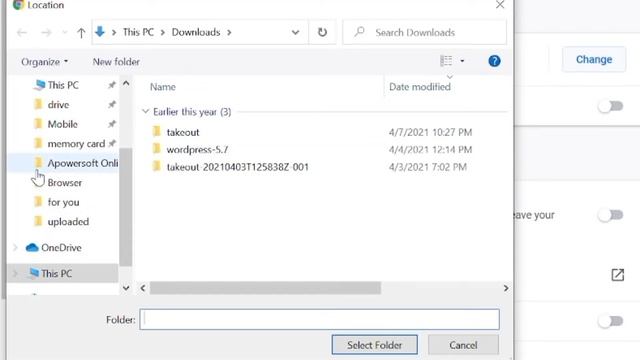640x360 pixels.
Task: Click This PC in the address breadcrumb
Action: point(138,32)
